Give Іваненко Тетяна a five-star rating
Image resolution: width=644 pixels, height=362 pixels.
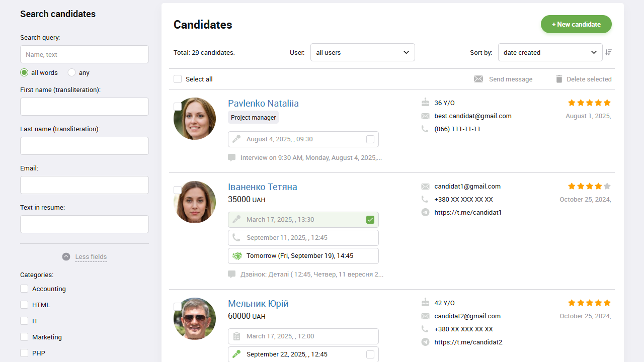607,186
